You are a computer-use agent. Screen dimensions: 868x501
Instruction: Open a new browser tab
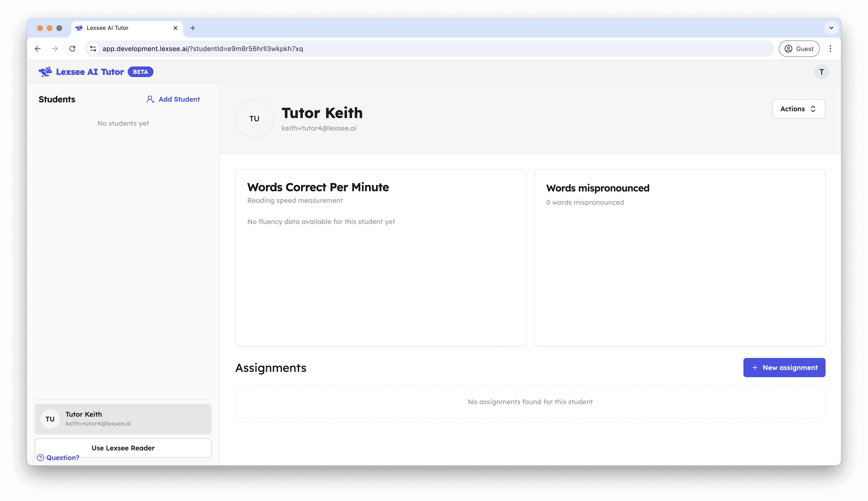point(193,28)
